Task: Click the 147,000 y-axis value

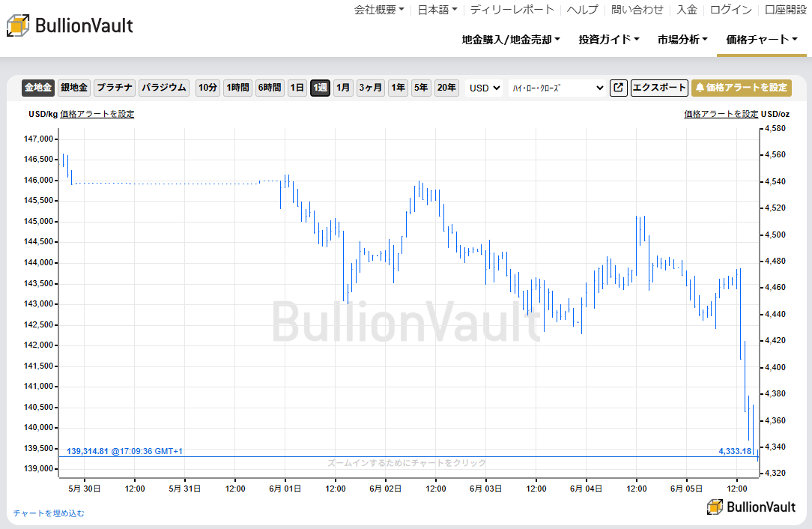Action: pos(39,139)
